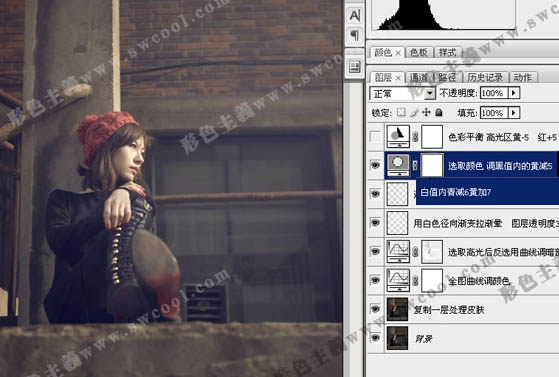
Task: Click thumbnail of 用白色径向渐变拉渐晕 layer
Action: (x=398, y=223)
